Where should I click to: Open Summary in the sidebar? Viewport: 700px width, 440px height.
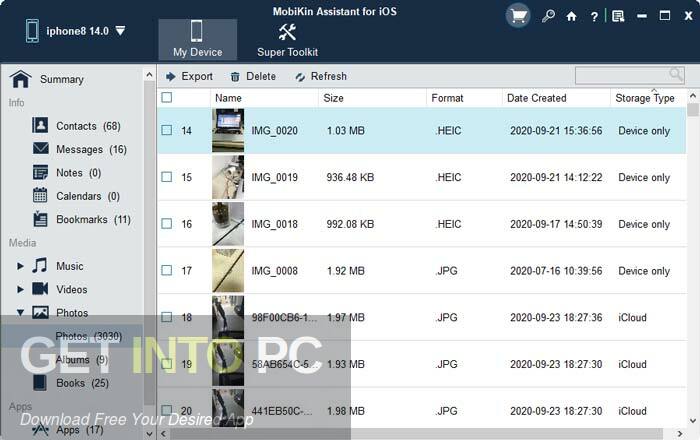(62, 79)
